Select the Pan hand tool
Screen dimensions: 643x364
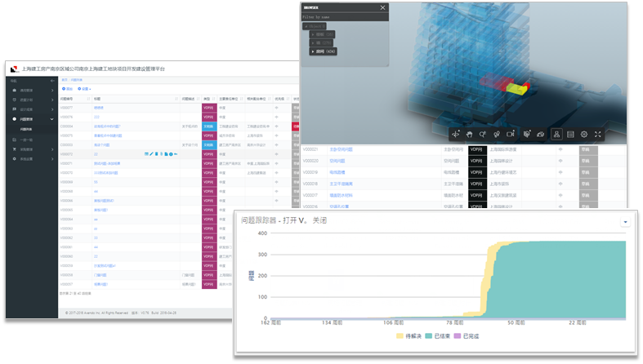[469, 135]
